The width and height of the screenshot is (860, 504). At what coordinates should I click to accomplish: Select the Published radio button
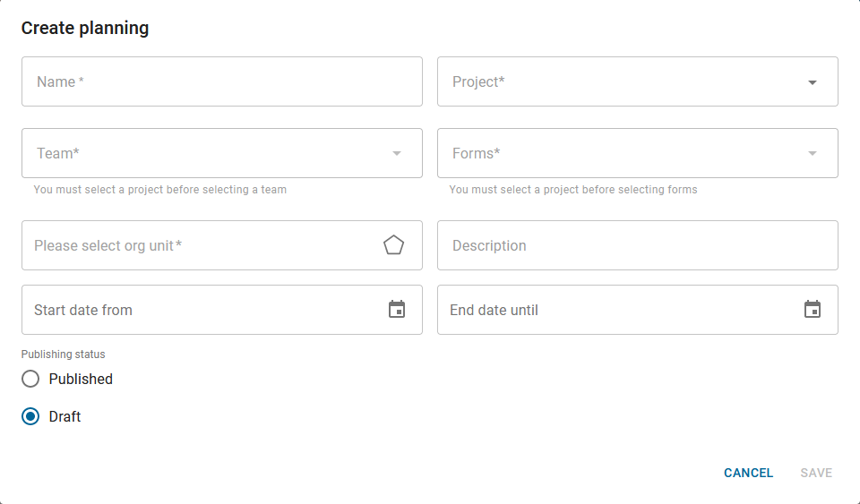point(30,379)
